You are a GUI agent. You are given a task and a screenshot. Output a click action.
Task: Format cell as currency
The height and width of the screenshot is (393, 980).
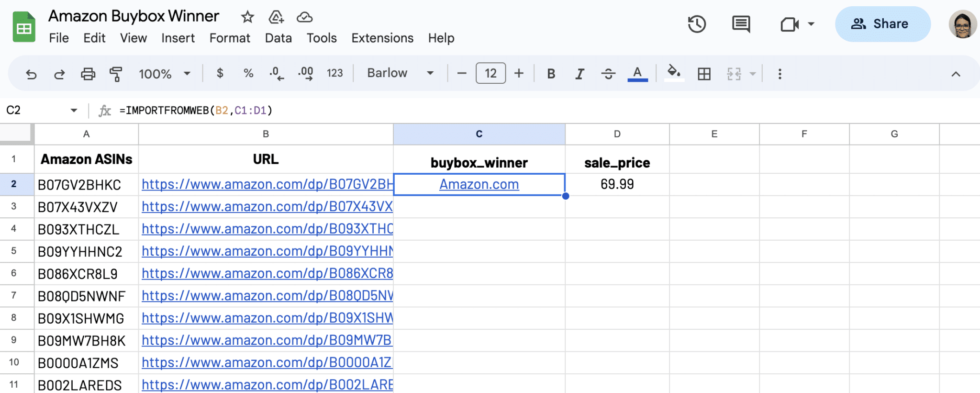(x=220, y=73)
